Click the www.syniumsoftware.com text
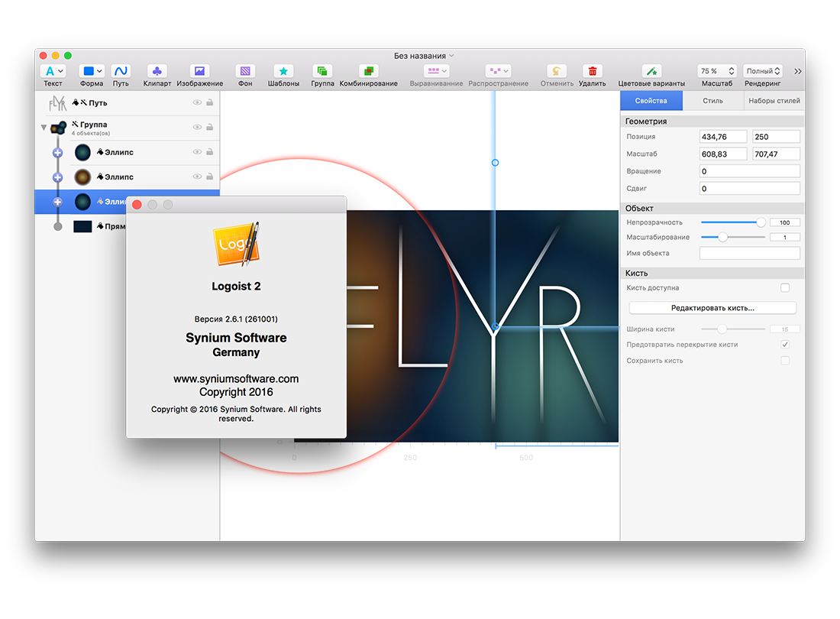 click(x=236, y=378)
